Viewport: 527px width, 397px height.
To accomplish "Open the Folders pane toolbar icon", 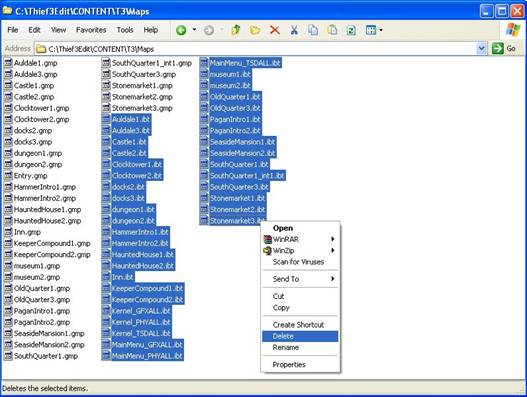I will click(255, 30).
